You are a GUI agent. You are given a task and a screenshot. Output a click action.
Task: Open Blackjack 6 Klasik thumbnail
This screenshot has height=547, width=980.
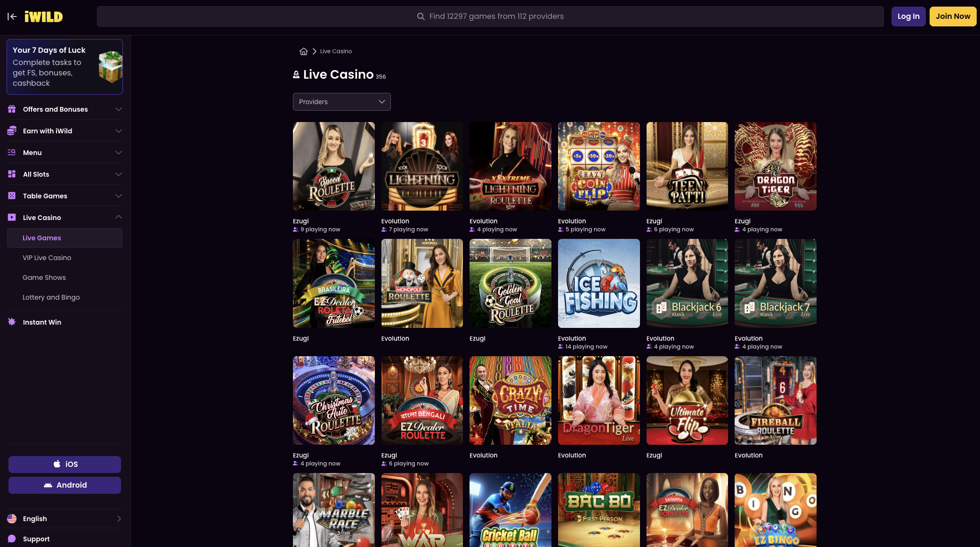pyautogui.click(x=687, y=283)
